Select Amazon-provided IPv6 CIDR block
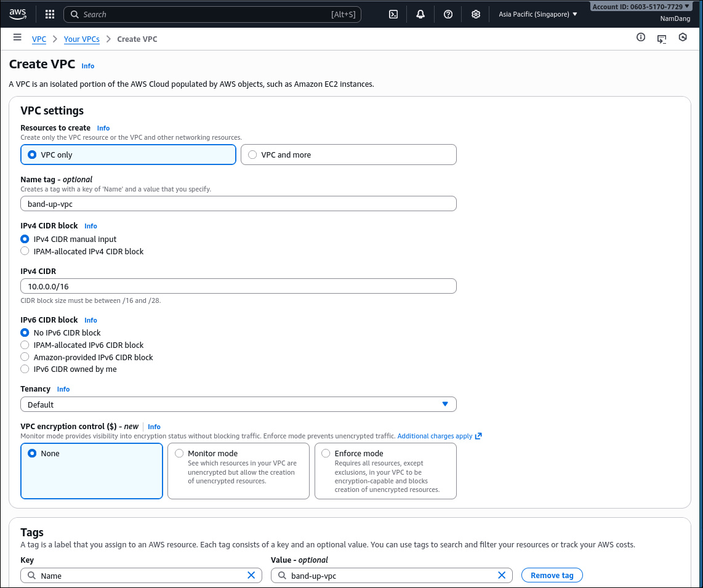The image size is (703, 588). [x=25, y=357]
